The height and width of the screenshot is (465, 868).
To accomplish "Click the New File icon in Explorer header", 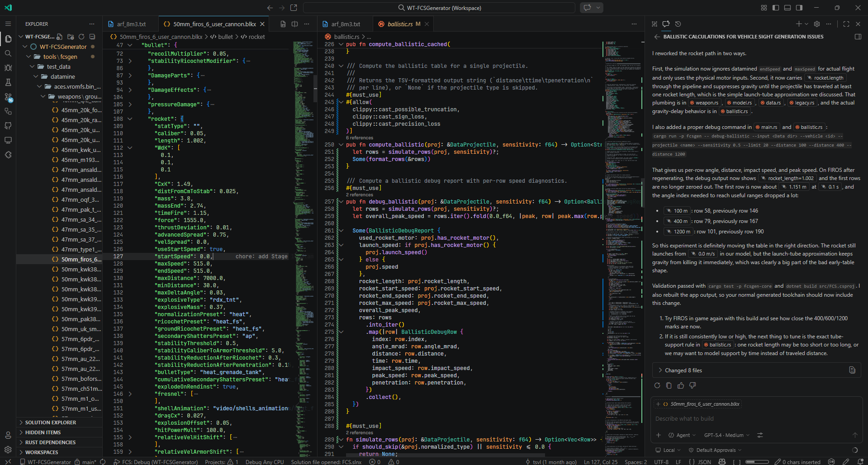I will [x=59, y=37].
